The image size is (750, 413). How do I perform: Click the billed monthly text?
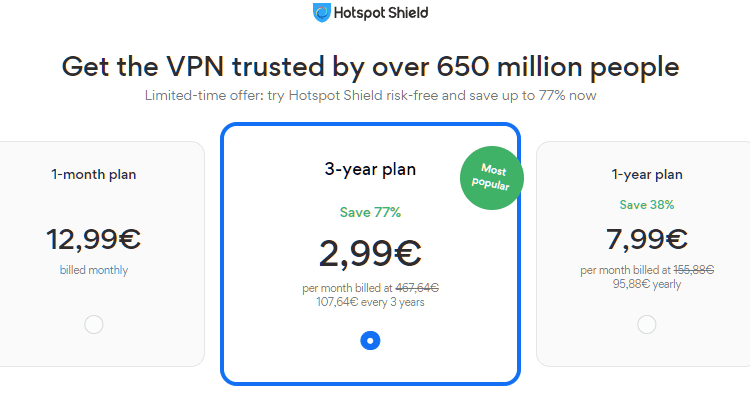click(94, 270)
